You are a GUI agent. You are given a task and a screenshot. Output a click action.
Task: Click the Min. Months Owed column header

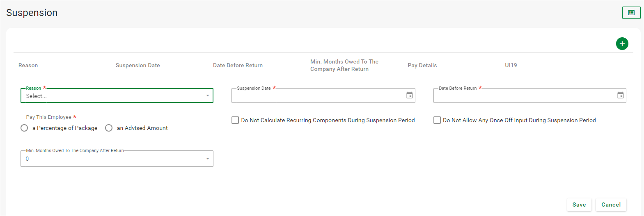click(344, 65)
